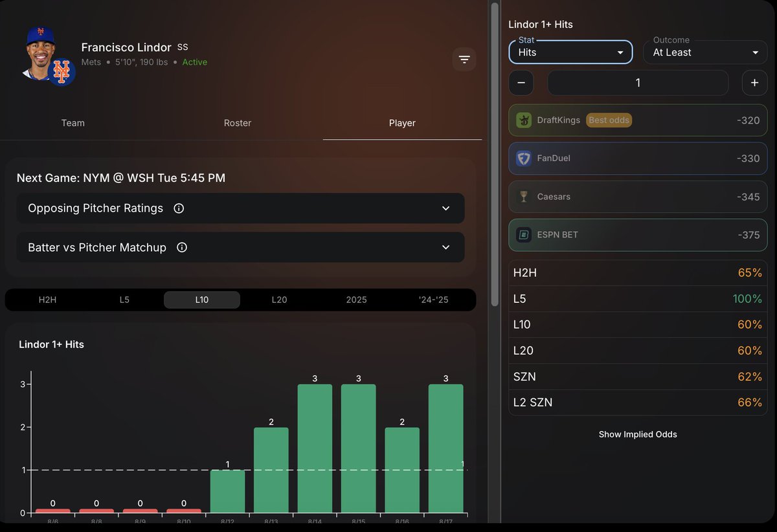777x532 pixels.
Task: Increase the hits line with plus button
Action: [754, 83]
